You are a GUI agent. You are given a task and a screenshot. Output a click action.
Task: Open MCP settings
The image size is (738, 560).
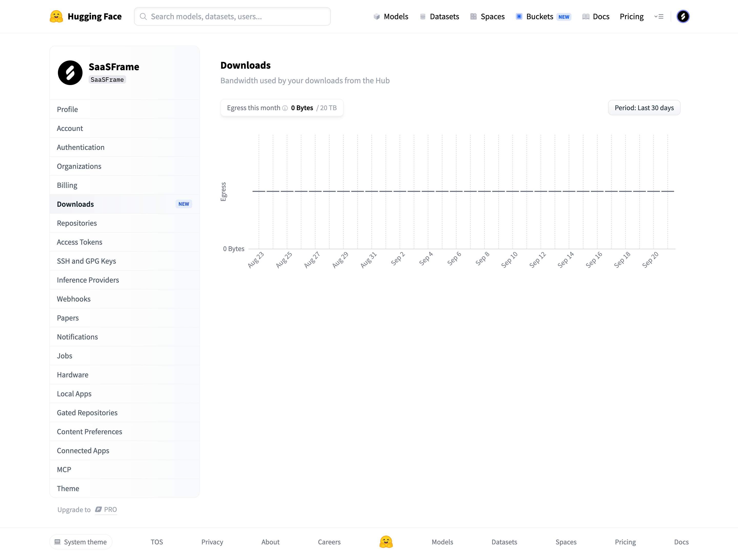[x=125, y=470]
